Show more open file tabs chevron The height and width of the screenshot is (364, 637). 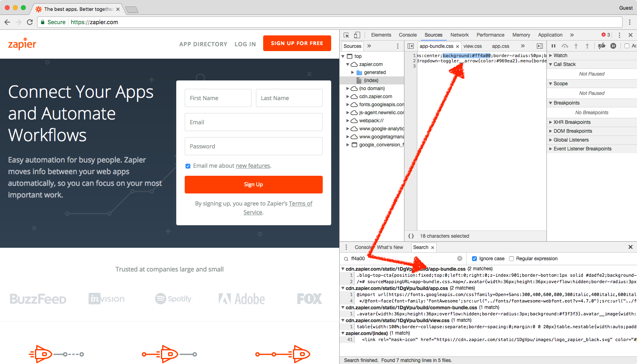click(x=523, y=46)
